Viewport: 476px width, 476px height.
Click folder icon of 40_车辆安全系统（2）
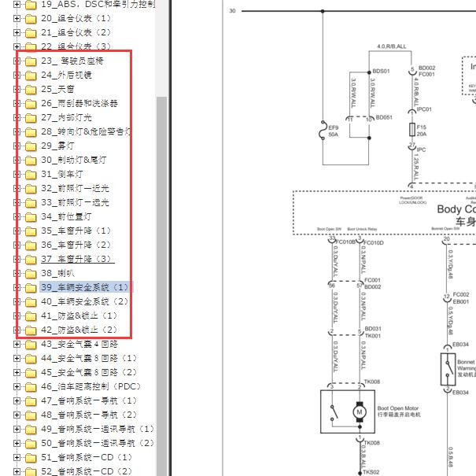pyautogui.click(x=31, y=302)
